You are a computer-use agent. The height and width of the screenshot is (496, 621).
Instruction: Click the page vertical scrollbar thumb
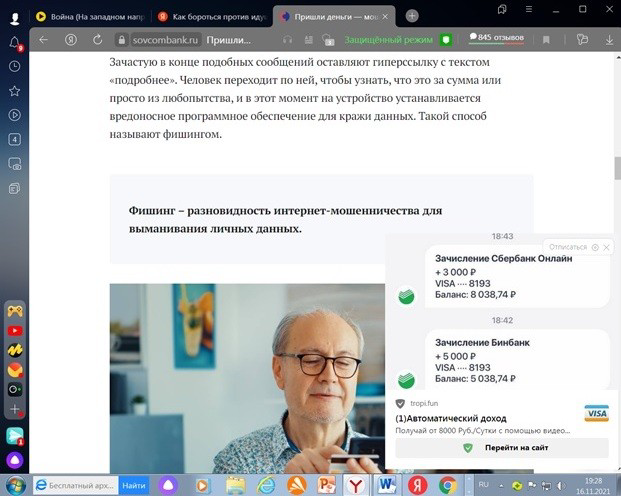pos(616,170)
